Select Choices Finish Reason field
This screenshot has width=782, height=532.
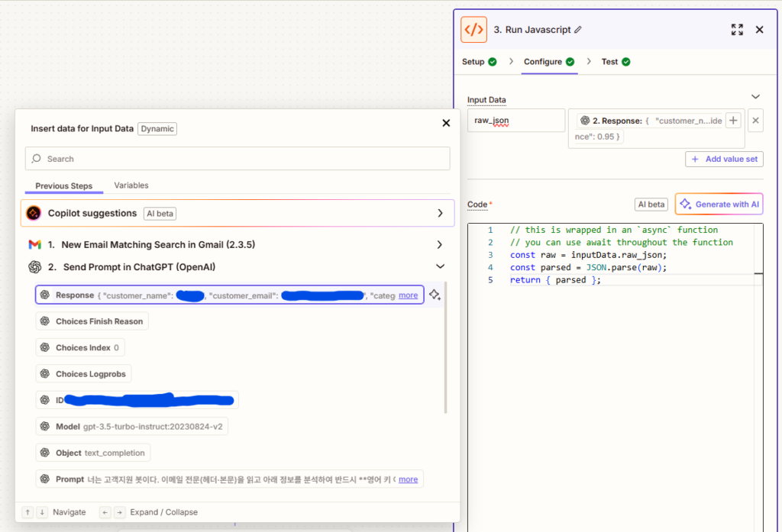pyautogui.click(x=92, y=321)
